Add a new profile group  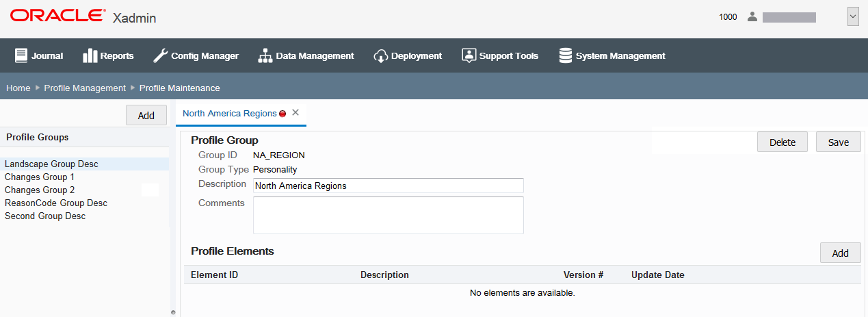tap(146, 116)
